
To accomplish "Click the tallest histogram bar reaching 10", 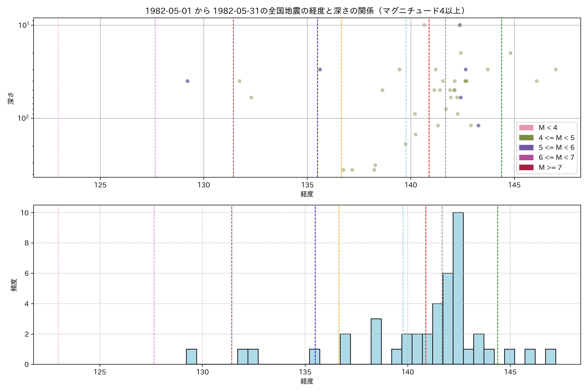I will (x=458, y=288).
